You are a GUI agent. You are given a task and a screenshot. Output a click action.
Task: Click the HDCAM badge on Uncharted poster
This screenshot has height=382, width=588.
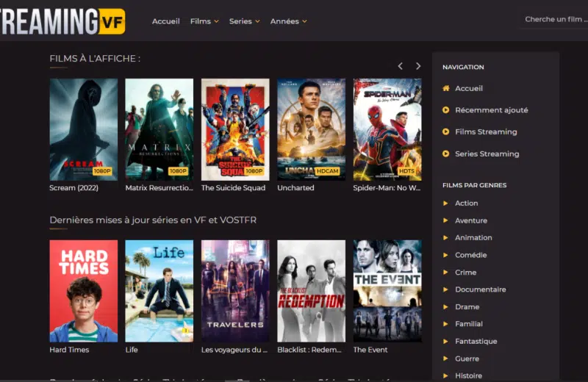(x=327, y=171)
